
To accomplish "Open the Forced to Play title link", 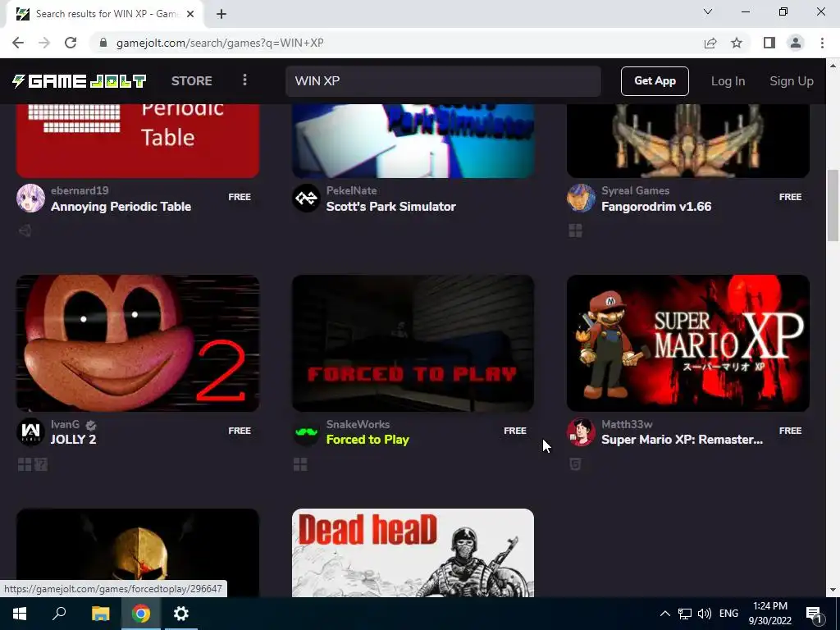I will 367,440.
